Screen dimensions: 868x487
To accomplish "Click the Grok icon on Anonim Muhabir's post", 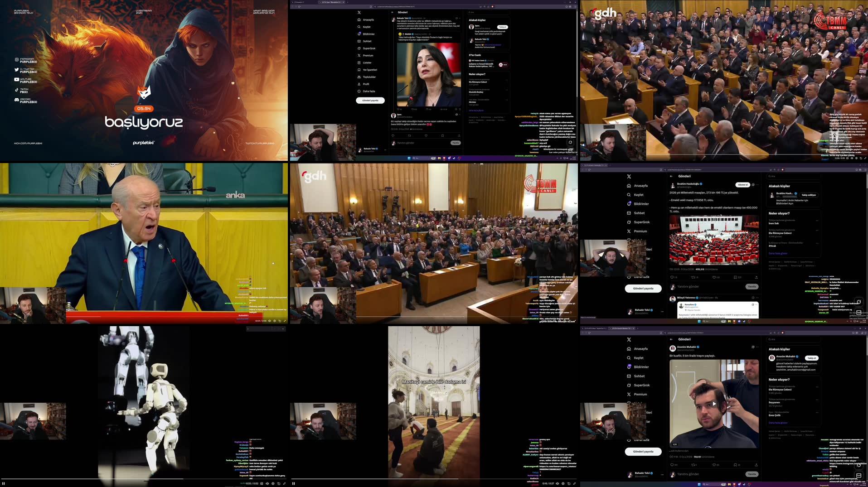I will pyautogui.click(x=753, y=347).
